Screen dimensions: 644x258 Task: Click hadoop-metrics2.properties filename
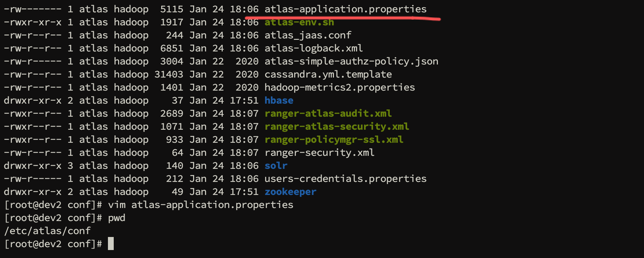340,87
